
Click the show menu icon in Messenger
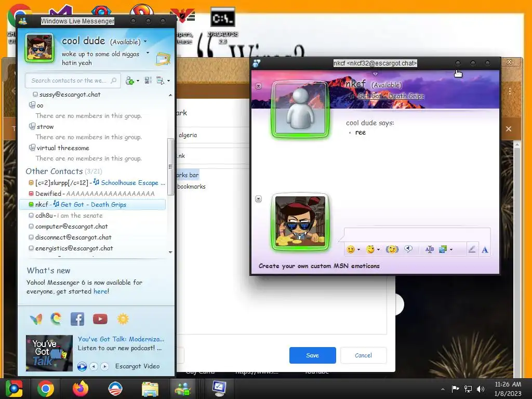160,81
